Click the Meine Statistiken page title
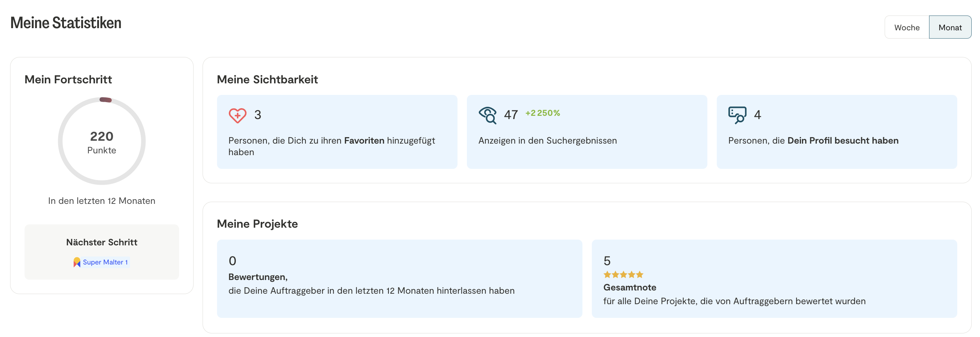The width and height of the screenshot is (980, 337). (x=66, y=23)
